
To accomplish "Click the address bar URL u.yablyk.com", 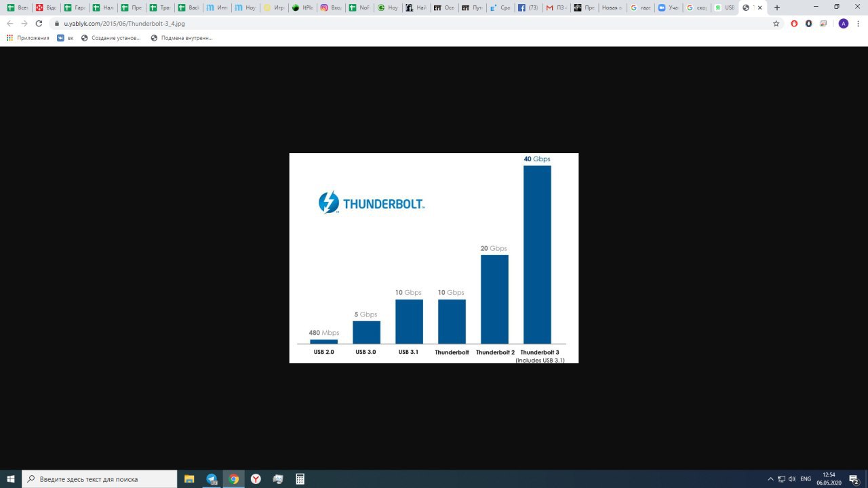I will [x=124, y=23].
